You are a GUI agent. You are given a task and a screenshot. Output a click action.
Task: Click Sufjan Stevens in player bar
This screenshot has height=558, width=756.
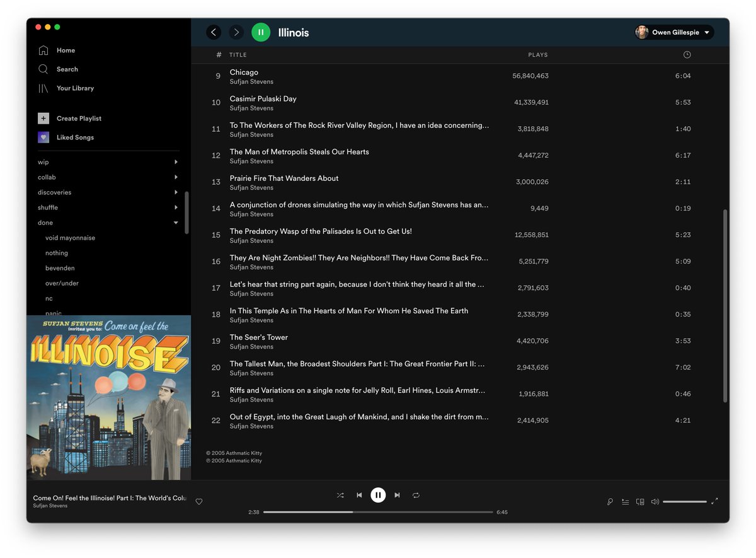[x=50, y=506]
